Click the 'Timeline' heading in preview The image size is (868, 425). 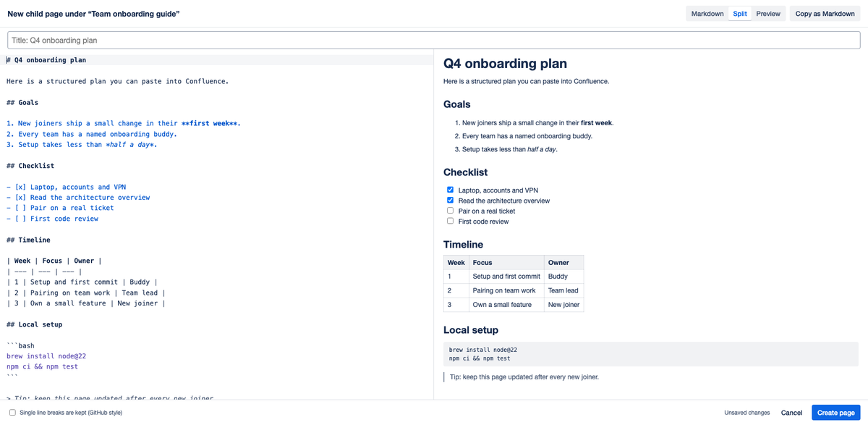[x=463, y=245]
